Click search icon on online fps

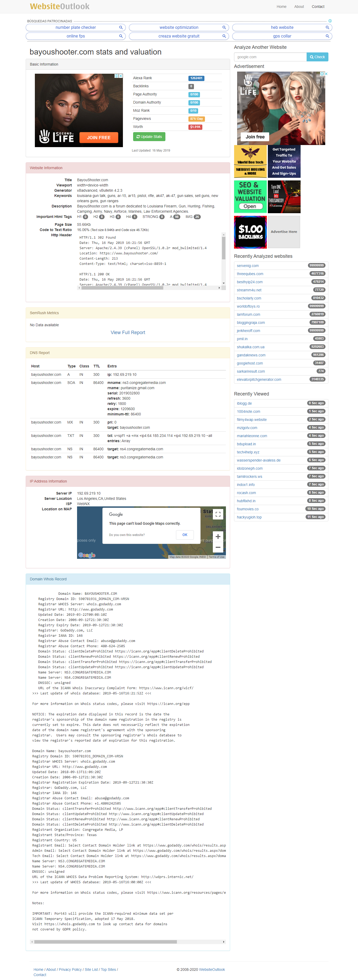coord(121,36)
